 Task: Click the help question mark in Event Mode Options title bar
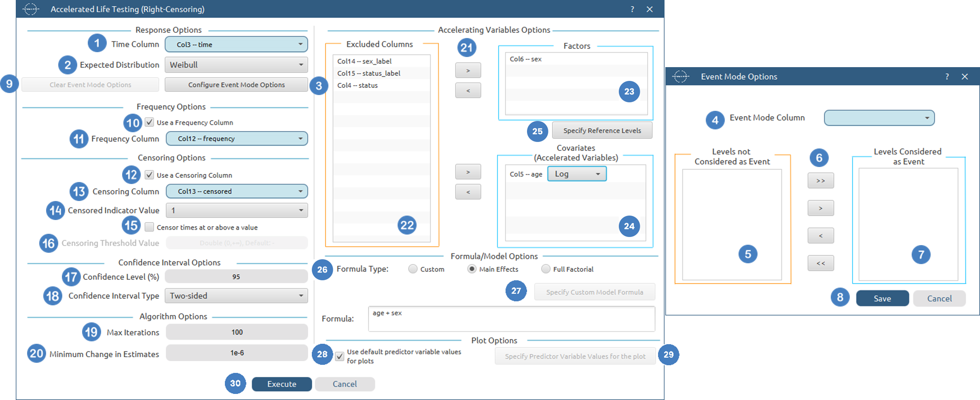(947, 76)
